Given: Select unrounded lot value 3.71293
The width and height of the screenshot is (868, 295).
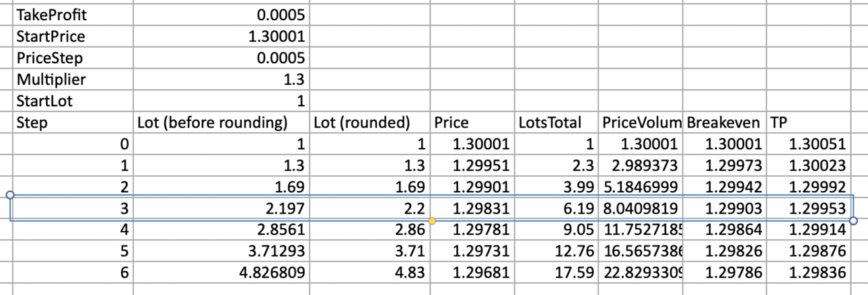Looking at the screenshot, I should tap(221, 251).
